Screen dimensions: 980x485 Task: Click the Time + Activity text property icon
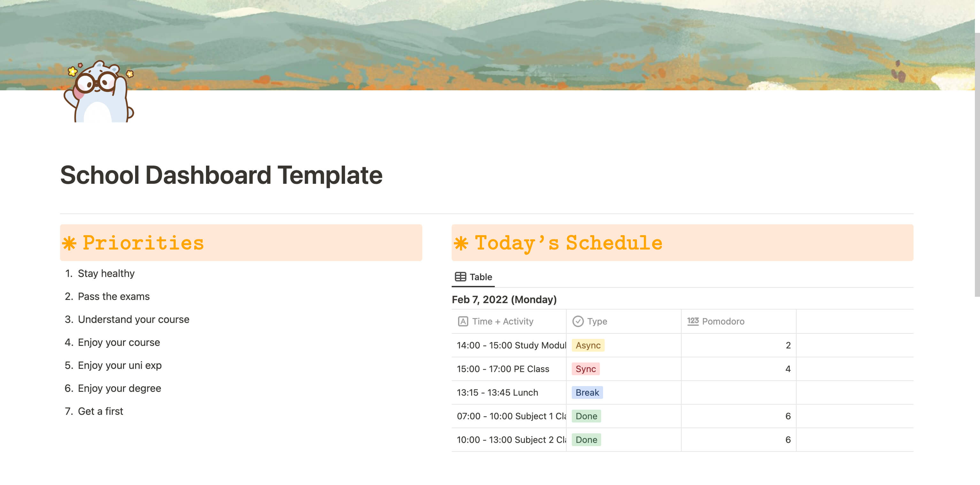(x=463, y=321)
